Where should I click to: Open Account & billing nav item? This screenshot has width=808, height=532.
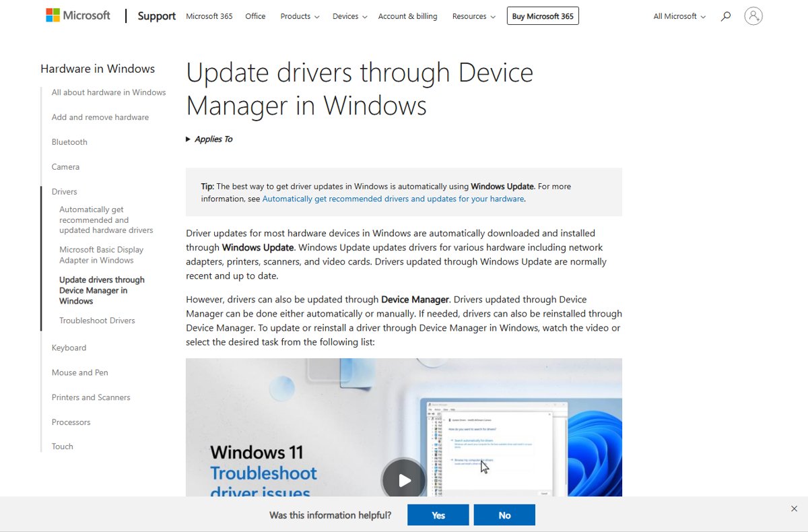click(x=407, y=16)
